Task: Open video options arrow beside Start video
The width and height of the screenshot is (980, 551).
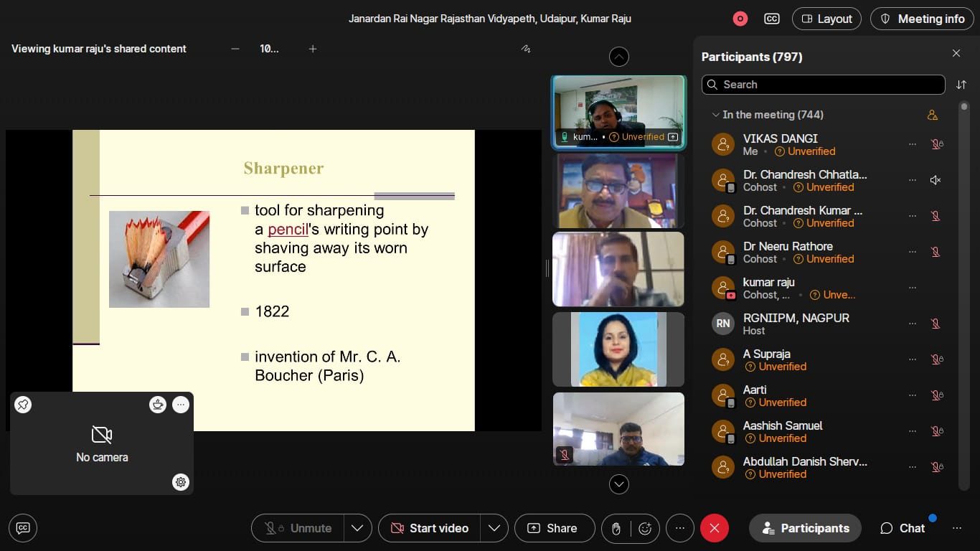Action: point(494,528)
